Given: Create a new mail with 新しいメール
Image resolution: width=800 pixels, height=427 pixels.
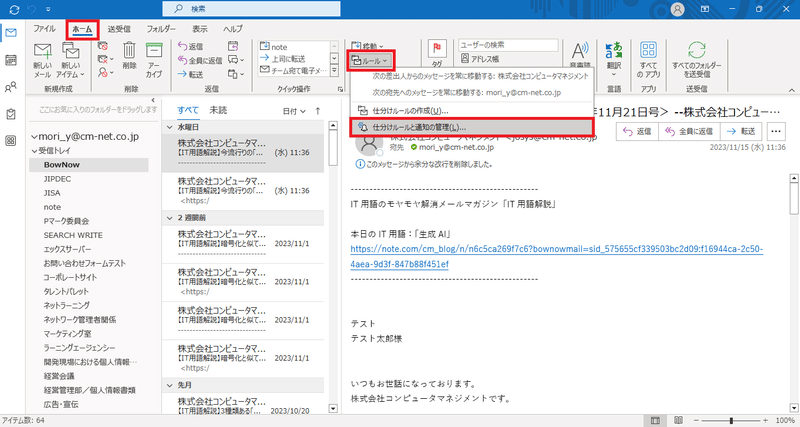Looking at the screenshot, I should point(42,61).
